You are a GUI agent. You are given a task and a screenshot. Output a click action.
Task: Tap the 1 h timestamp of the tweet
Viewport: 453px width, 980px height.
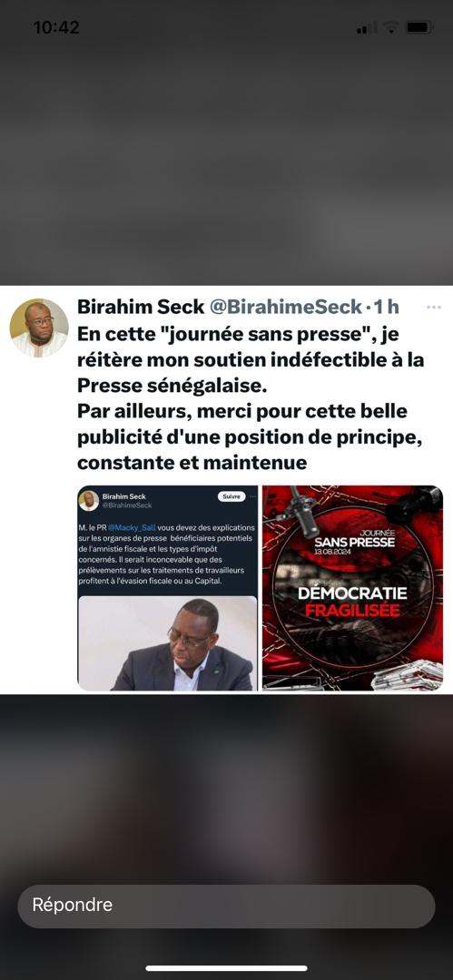pyautogui.click(x=386, y=307)
